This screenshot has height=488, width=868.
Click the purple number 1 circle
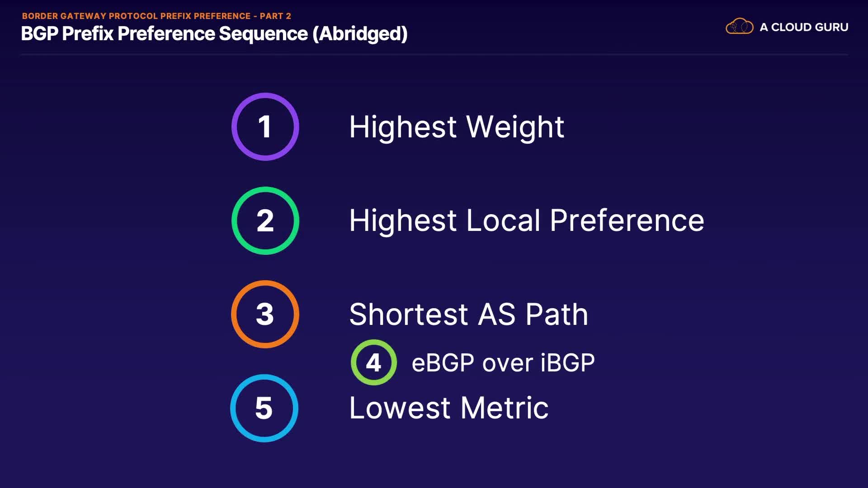265,127
